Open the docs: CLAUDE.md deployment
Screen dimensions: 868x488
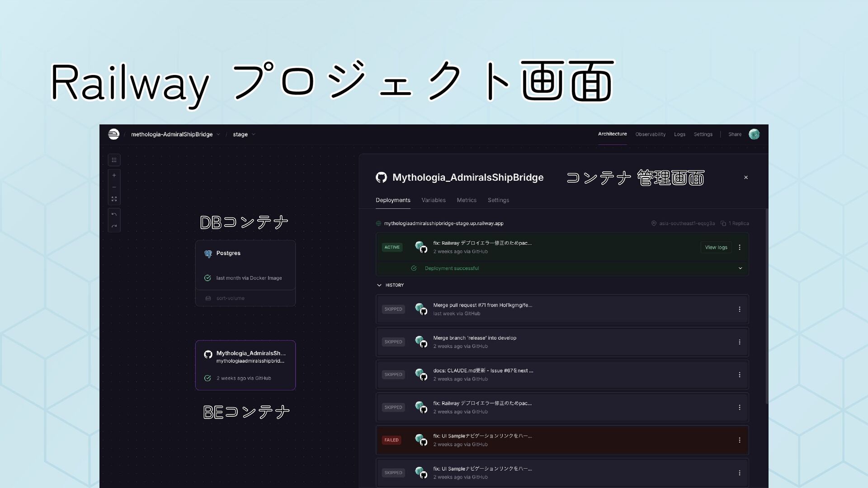(562, 375)
